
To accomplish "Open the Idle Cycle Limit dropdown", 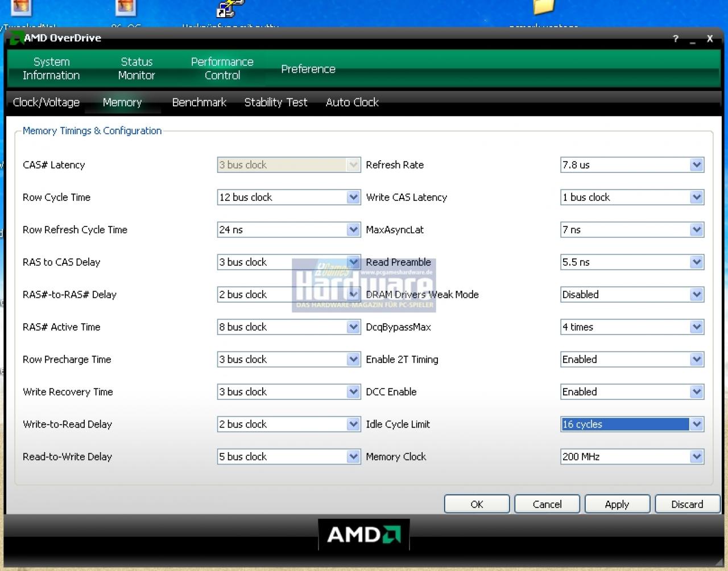I will tap(632, 424).
